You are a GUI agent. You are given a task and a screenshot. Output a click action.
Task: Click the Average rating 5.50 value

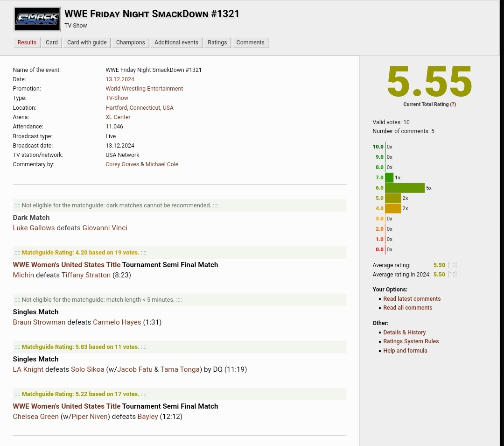(x=439, y=265)
